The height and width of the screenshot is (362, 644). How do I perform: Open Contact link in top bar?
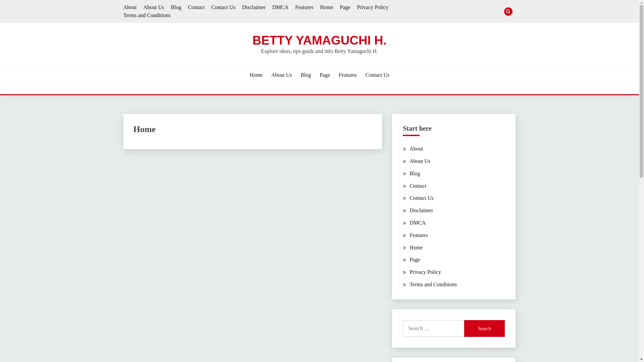point(196,7)
